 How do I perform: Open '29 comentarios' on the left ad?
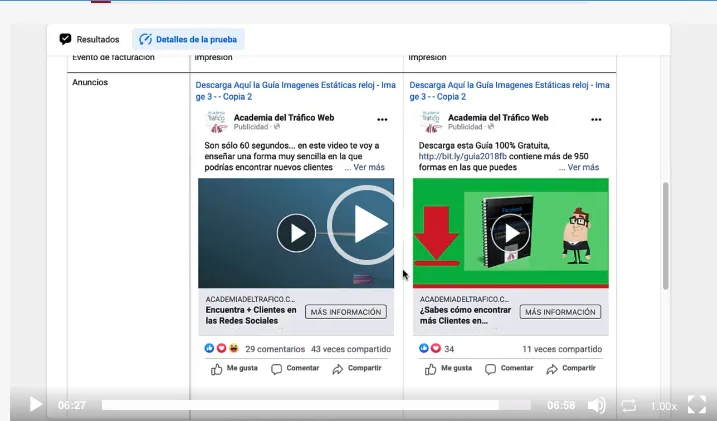tap(275, 349)
